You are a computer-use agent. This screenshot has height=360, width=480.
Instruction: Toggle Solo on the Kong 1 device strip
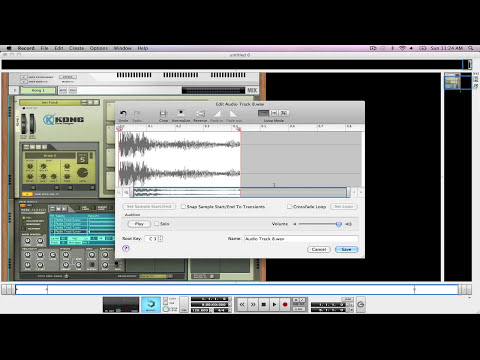[73, 90]
